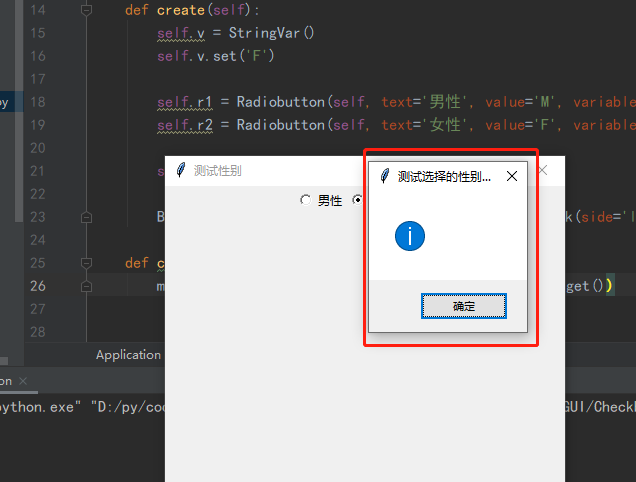This screenshot has height=482, width=636.
Task: Click the fold marker at line 26
Action: [x=86, y=286]
